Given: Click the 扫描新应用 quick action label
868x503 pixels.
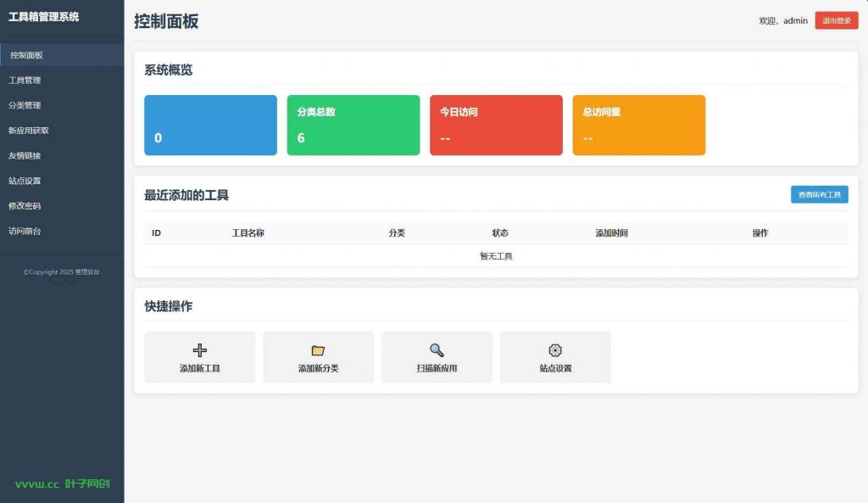Looking at the screenshot, I should pyautogui.click(x=437, y=368).
